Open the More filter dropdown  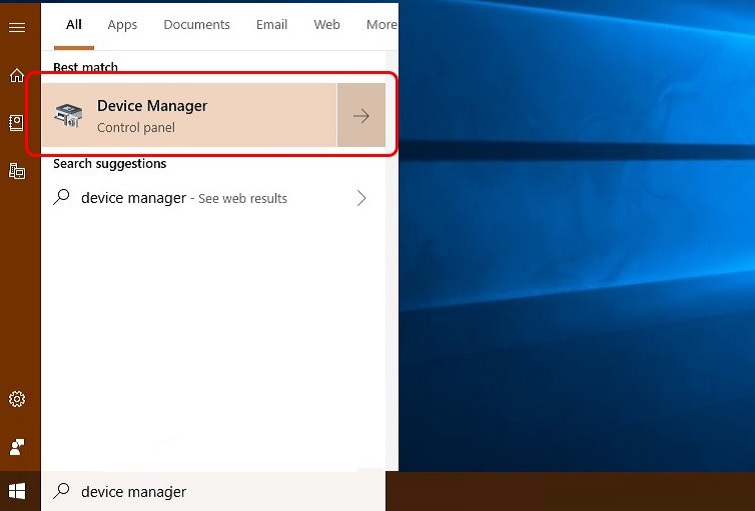[x=381, y=25]
